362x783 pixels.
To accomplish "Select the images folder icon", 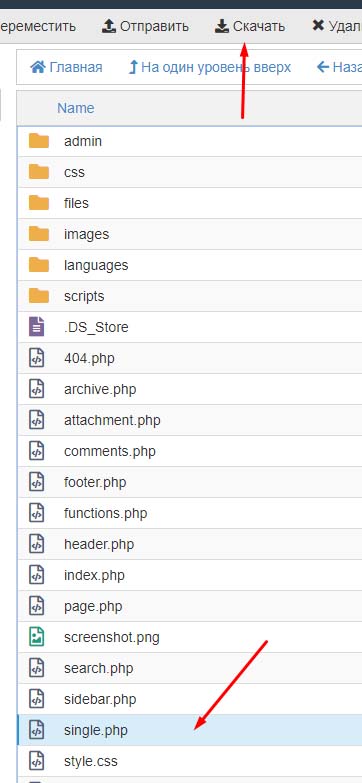I will pos(38,234).
